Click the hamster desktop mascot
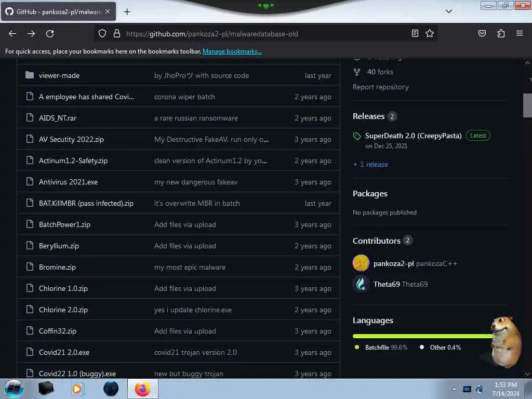 [x=505, y=342]
